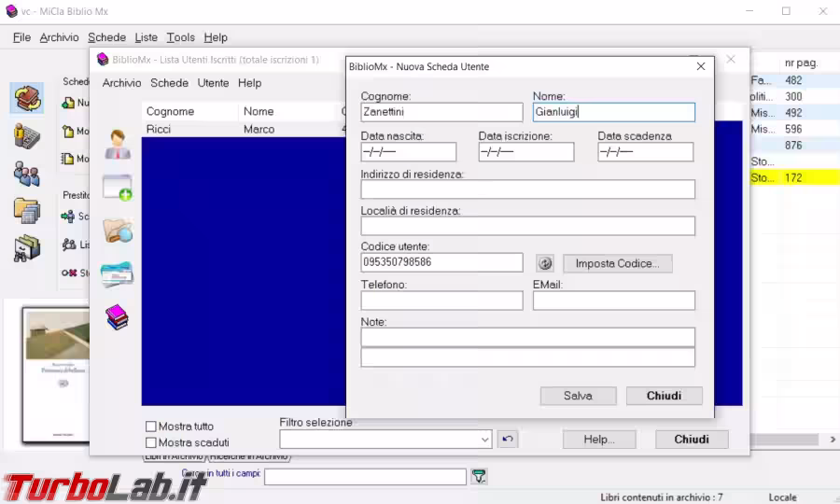Click the '482' pages cell
This screenshot has height=504, width=840.
click(793, 80)
